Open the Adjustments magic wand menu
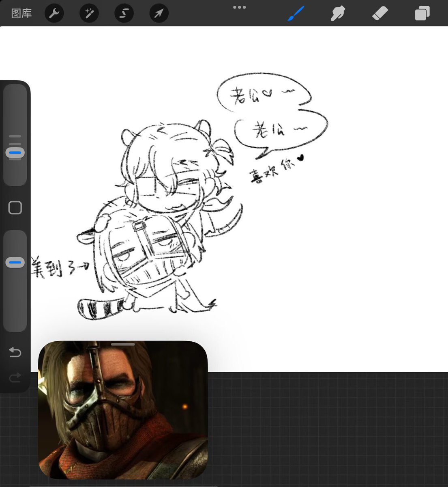This screenshot has height=487, width=448. pyautogui.click(x=89, y=13)
